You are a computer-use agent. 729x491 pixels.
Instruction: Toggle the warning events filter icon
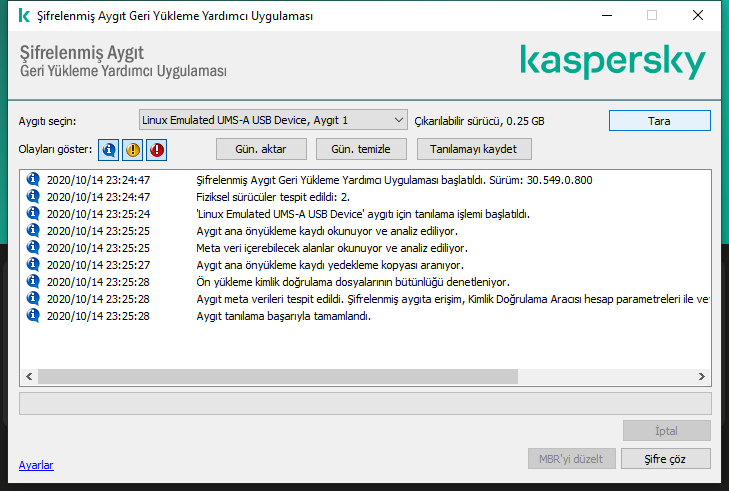point(133,150)
